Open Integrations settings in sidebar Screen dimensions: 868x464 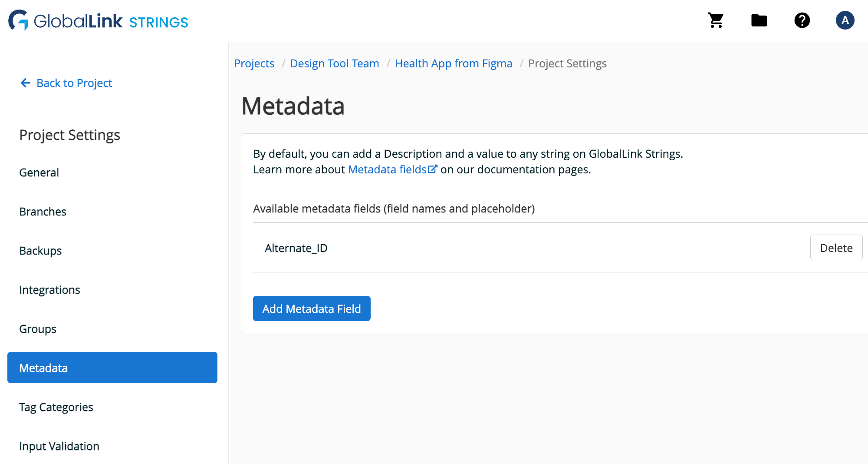click(x=49, y=290)
